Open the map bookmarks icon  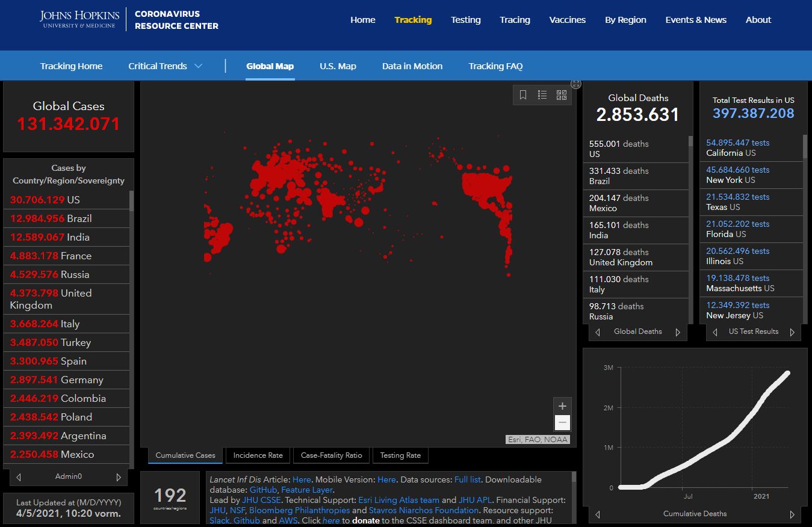(523, 95)
